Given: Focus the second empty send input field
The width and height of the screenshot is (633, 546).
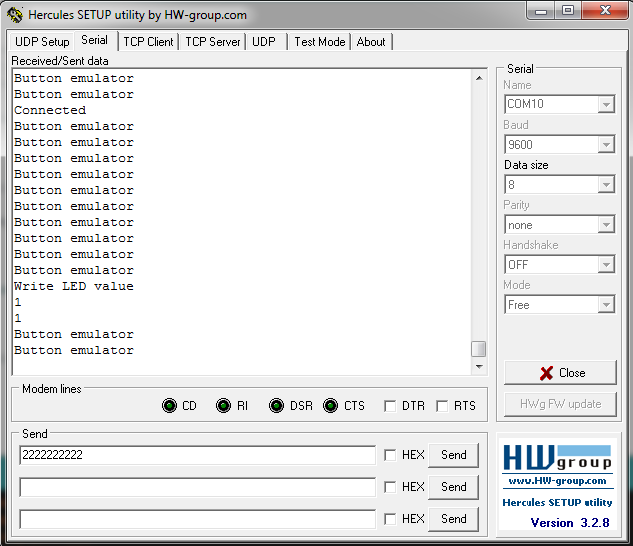Looking at the screenshot, I should point(197,487).
